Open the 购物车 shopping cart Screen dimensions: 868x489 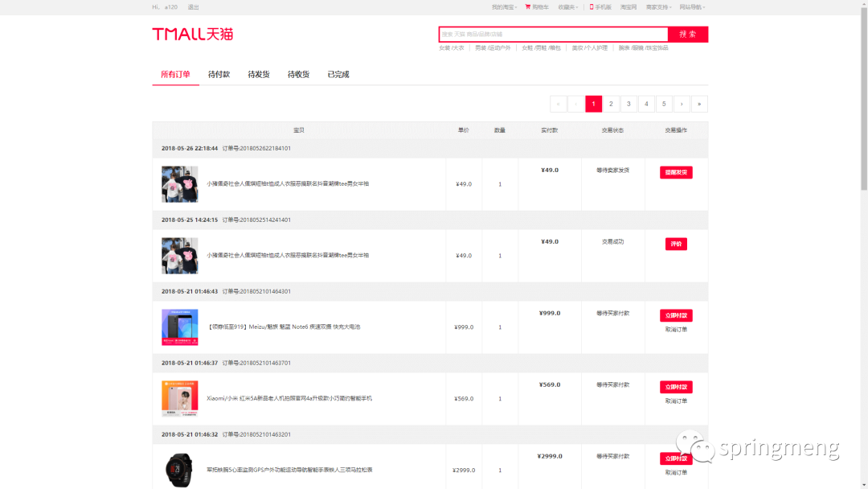coord(537,7)
